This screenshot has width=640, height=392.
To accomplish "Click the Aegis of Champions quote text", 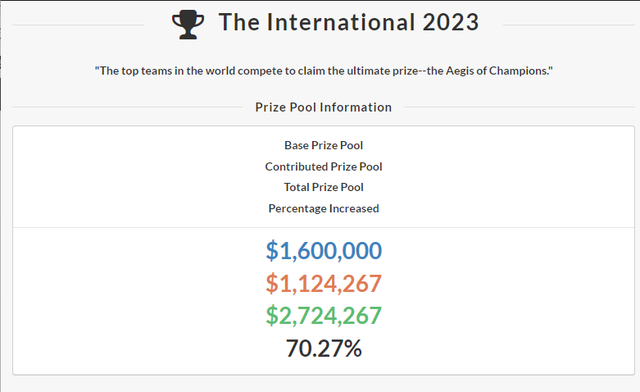I will (324, 71).
